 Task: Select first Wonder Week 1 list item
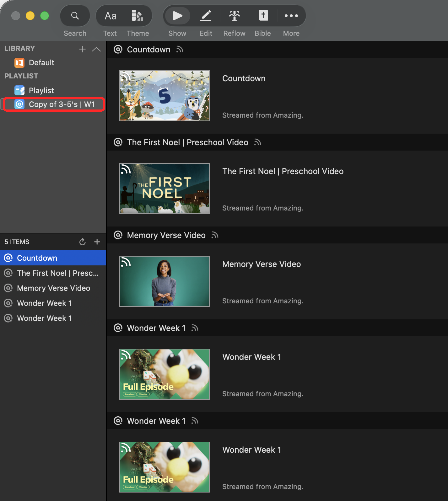click(53, 303)
